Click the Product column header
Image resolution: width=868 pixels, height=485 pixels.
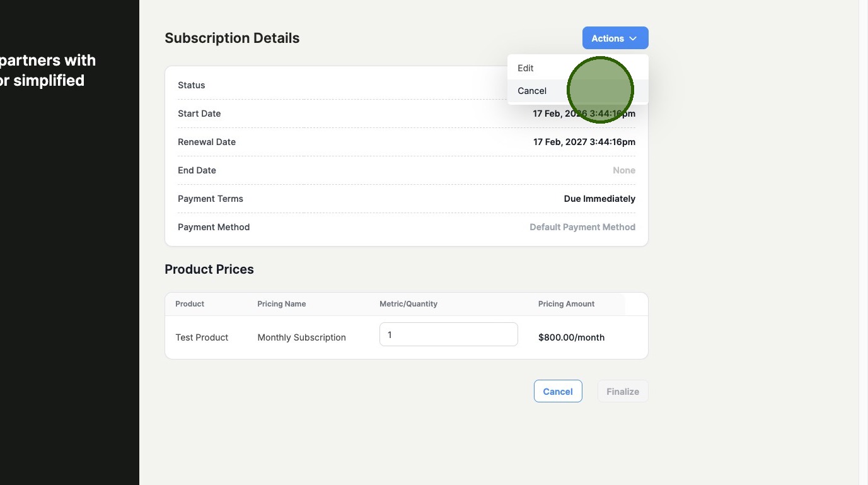coord(190,304)
